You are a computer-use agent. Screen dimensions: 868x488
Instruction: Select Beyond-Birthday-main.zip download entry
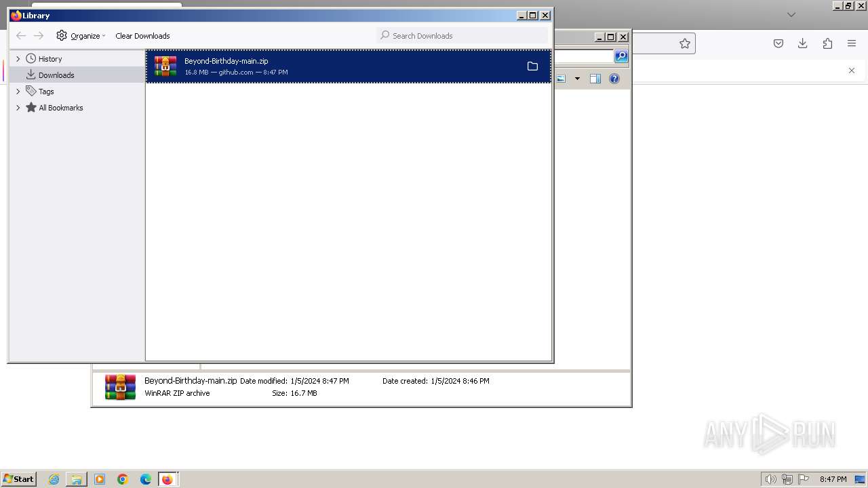[349, 66]
